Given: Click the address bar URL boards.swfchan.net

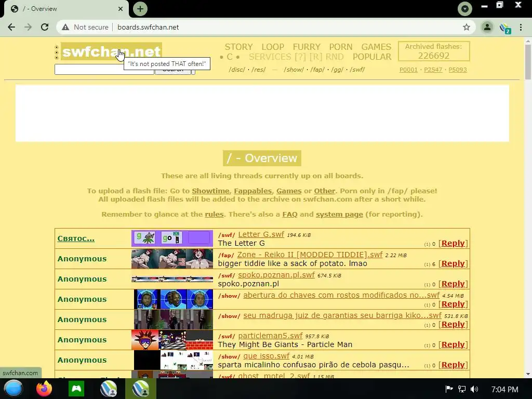Looking at the screenshot, I should coord(148,27).
